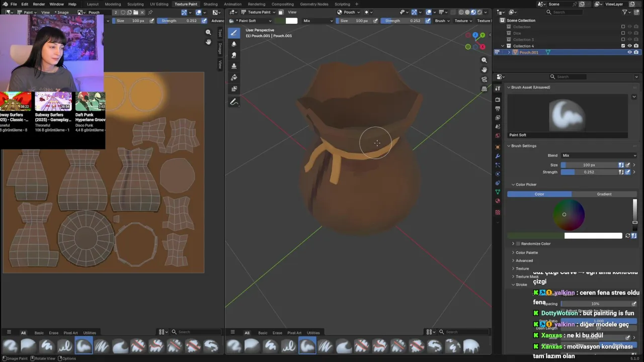Switch to the Shading workspace tab
The image size is (644, 362).
pyautogui.click(x=210, y=4)
